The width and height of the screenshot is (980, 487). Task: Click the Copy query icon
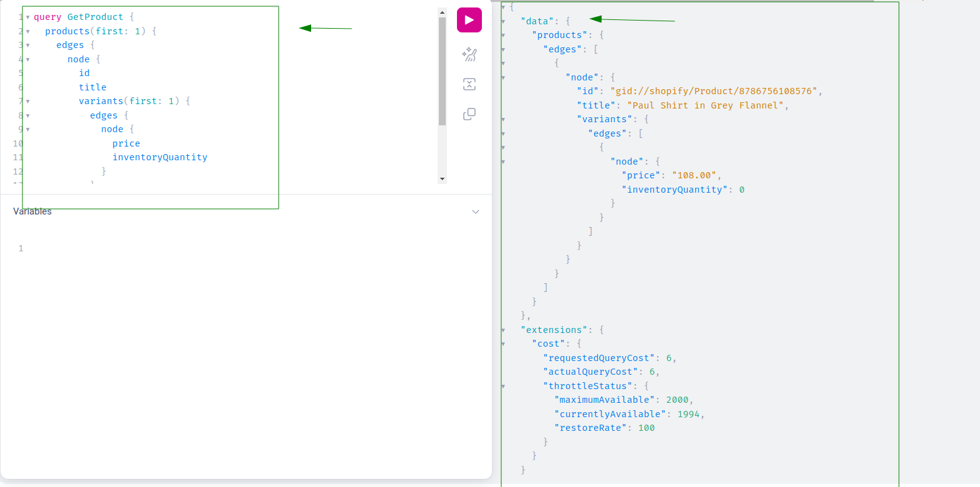pos(469,114)
